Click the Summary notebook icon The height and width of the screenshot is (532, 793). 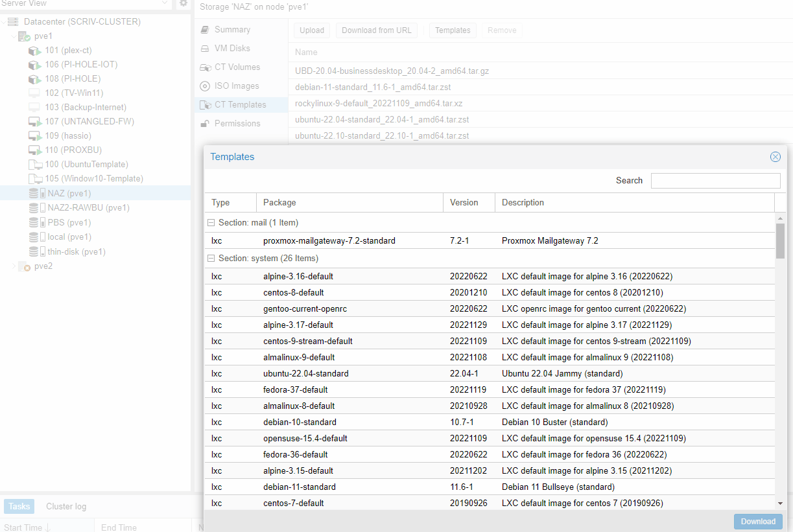(205, 30)
